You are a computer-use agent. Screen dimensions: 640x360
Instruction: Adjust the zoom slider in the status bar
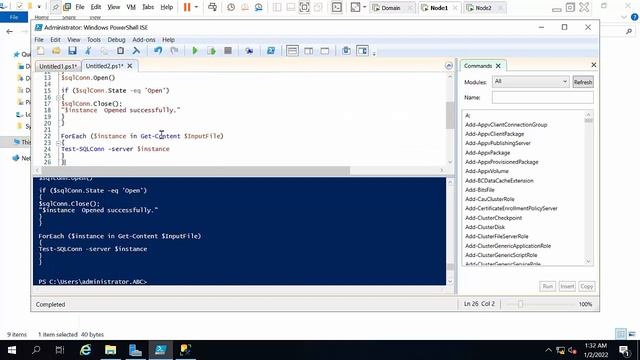520,304
